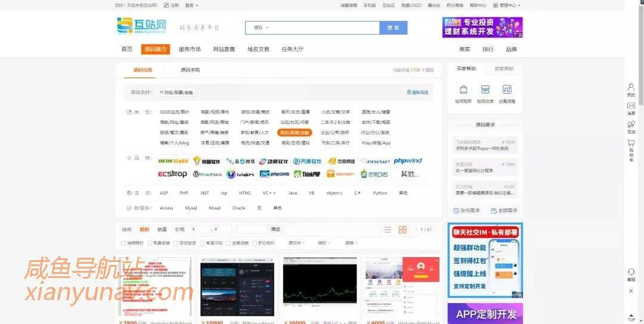Select the ECShop brand logo
The image size is (644, 324).
172,174
